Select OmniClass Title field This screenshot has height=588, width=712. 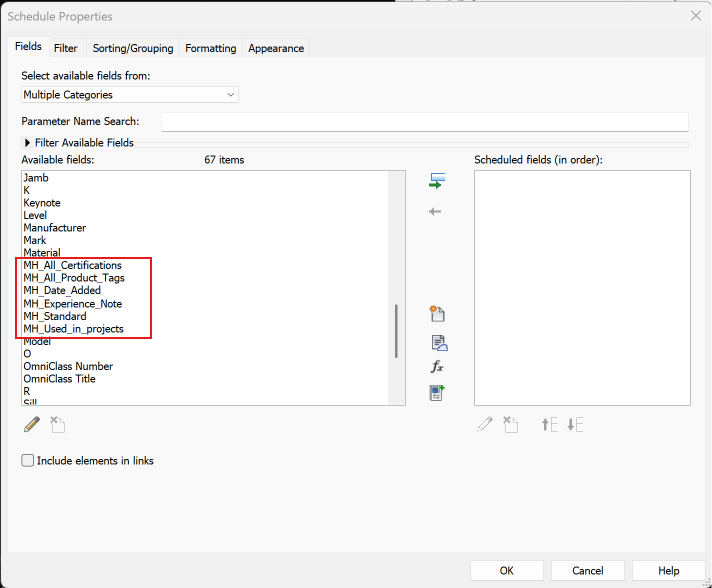click(59, 379)
